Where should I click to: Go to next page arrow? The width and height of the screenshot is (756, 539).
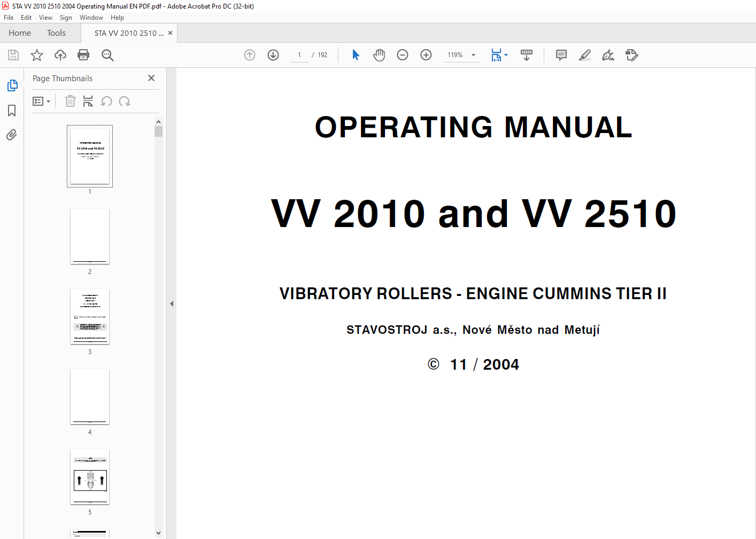pyautogui.click(x=273, y=55)
